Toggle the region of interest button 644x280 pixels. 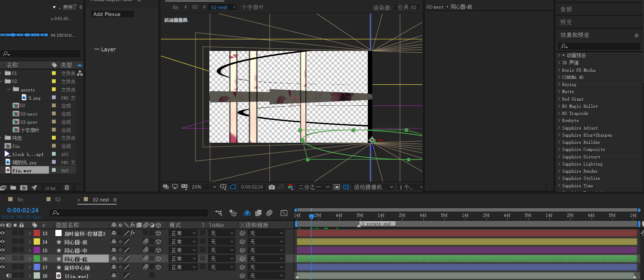337,187
